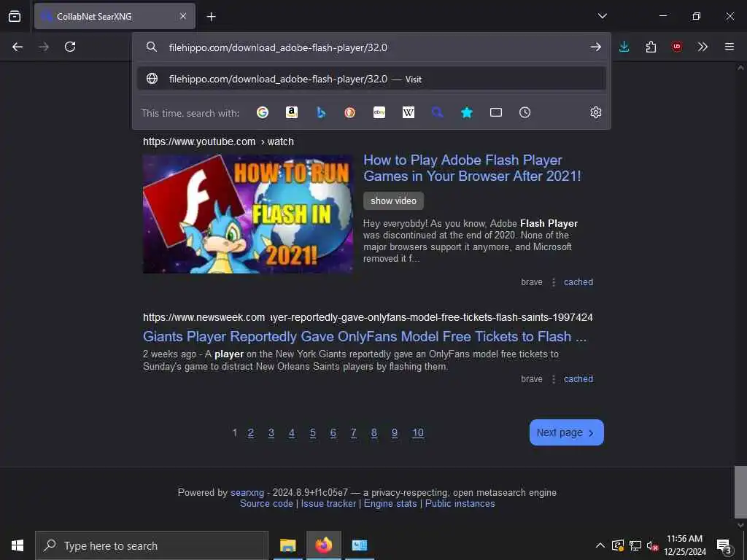Open a new tab

[x=211, y=17]
